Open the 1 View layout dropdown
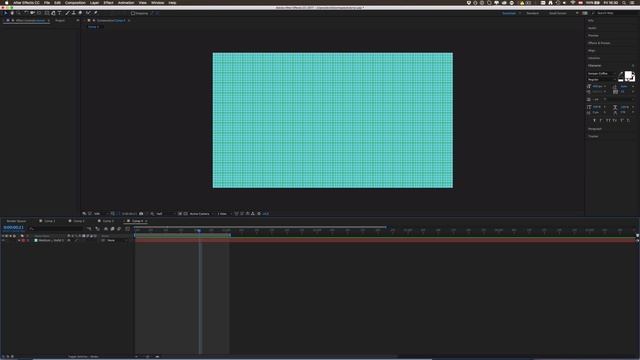640x360 pixels. click(224, 213)
